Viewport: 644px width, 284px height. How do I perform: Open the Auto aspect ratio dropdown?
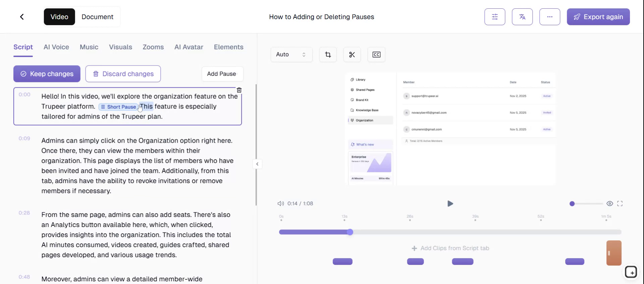[x=291, y=54]
